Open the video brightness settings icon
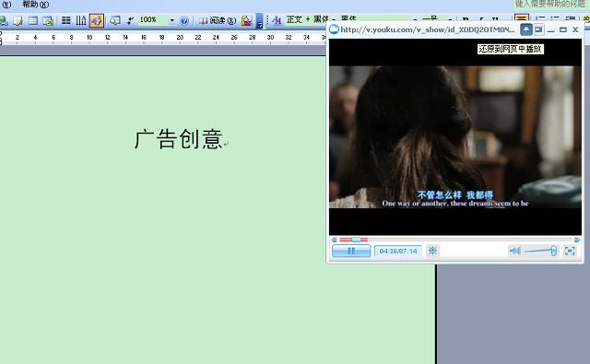This screenshot has height=364, width=590. pos(432,251)
